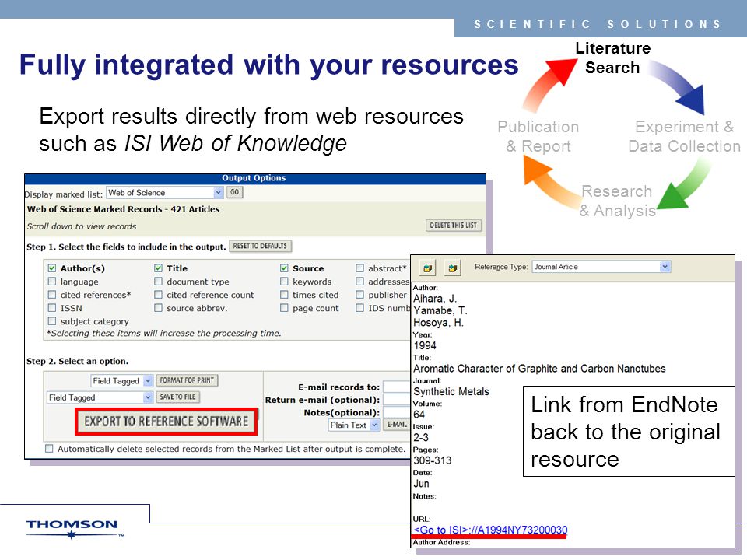Viewport: 747px width, 560px height.
Task: Click the Year value '1994'
Action: pos(425,345)
